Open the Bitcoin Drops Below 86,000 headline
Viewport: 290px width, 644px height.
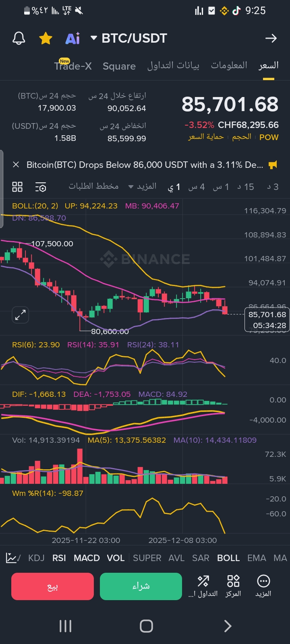pyautogui.click(x=145, y=165)
